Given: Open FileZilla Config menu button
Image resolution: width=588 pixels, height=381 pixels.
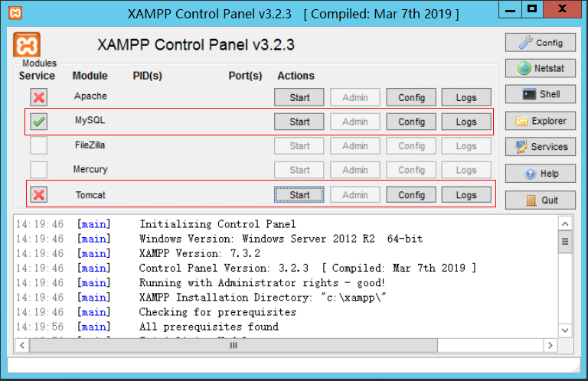Looking at the screenshot, I should pos(411,146).
